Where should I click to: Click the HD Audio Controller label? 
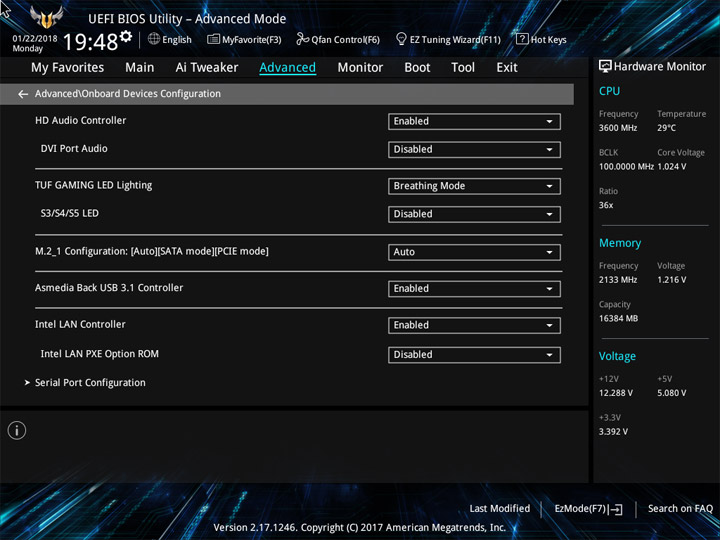click(80, 120)
